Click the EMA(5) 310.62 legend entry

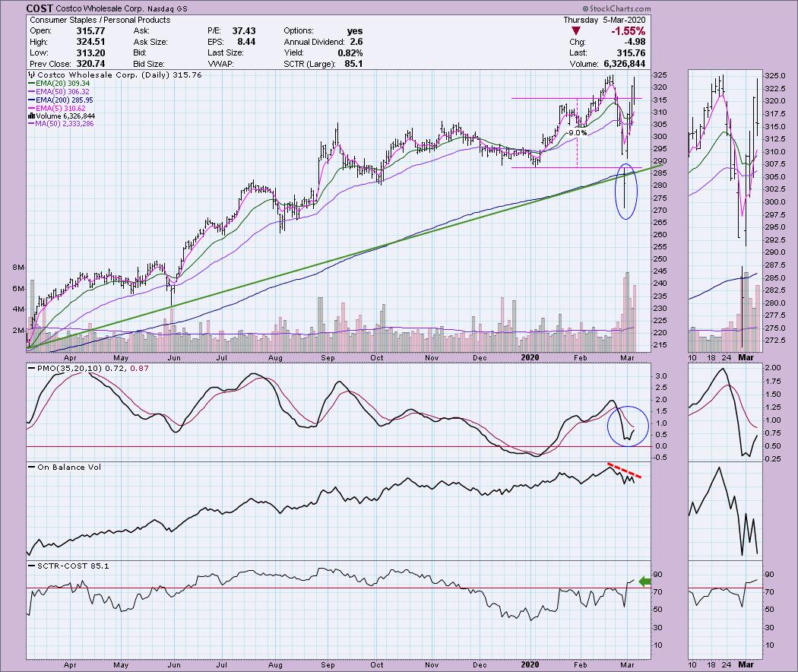(57, 109)
